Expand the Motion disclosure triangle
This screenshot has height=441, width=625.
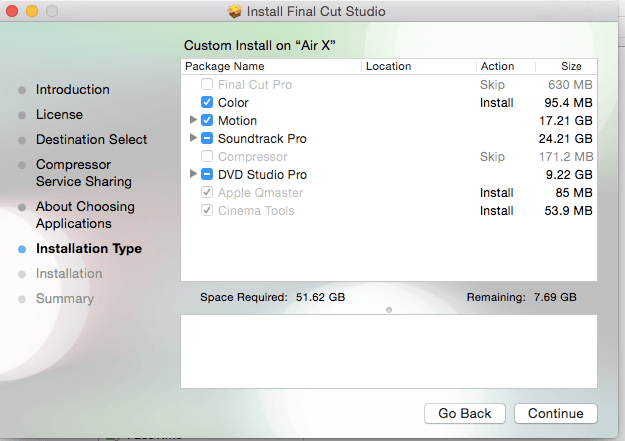click(x=193, y=121)
